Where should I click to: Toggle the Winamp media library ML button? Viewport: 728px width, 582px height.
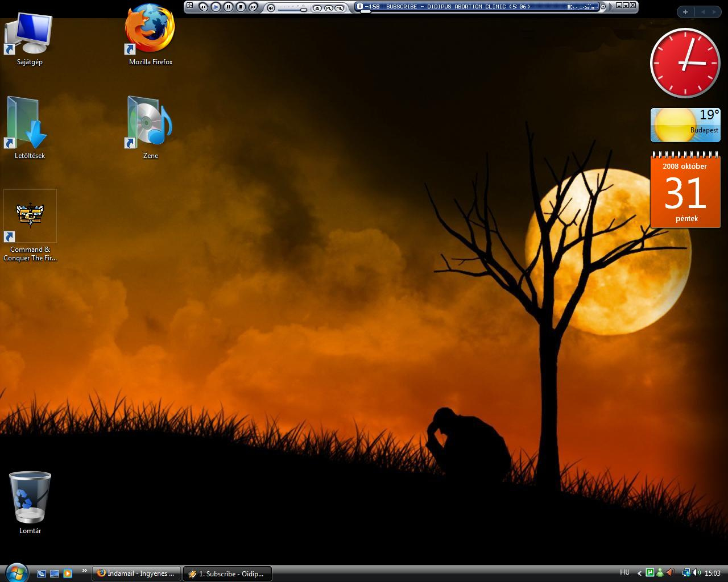(x=339, y=8)
